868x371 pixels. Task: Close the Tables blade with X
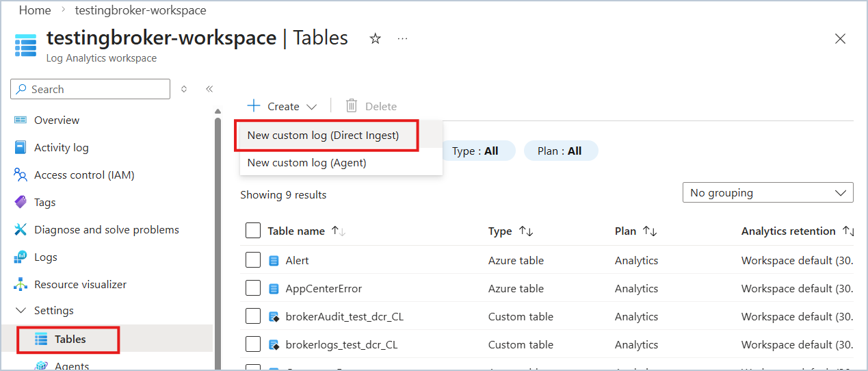click(x=840, y=39)
